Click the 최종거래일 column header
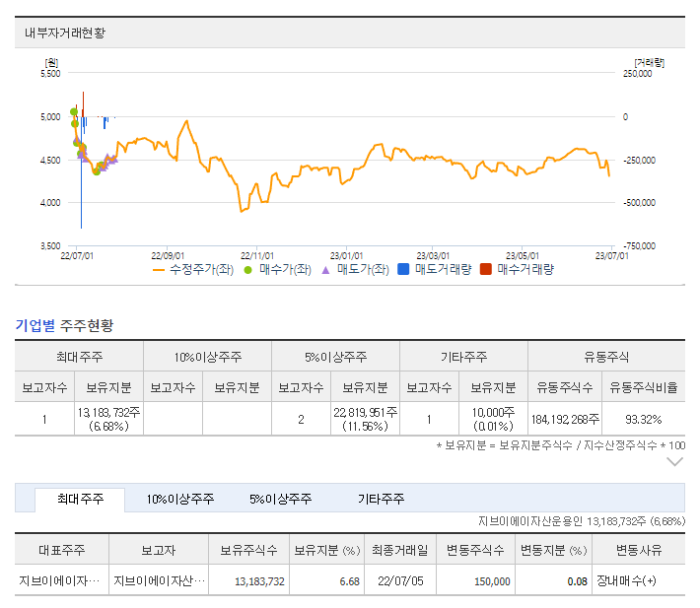 pyautogui.click(x=400, y=550)
